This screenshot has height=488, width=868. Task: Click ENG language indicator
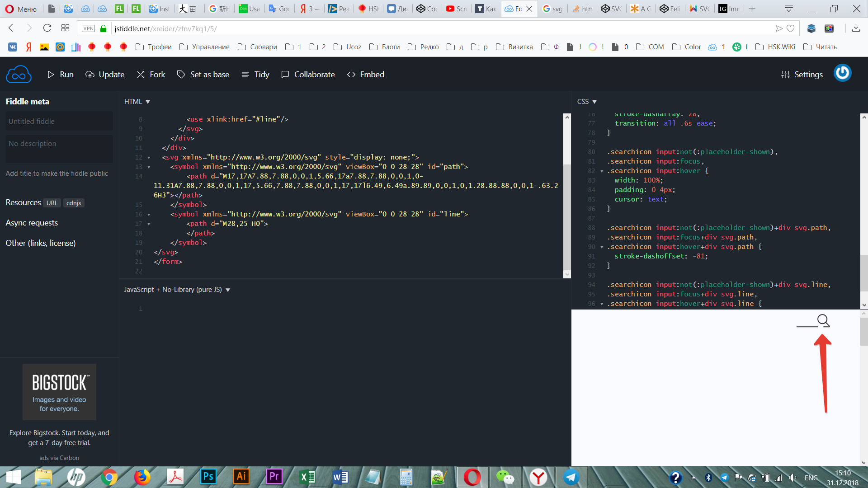pos(811,478)
